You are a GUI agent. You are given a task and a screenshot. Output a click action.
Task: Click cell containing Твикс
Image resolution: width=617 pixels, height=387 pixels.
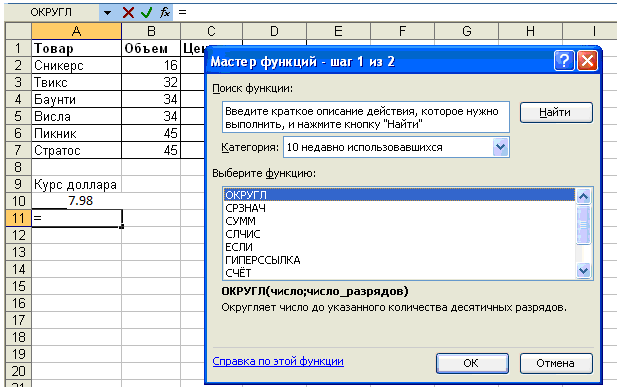point(76,82)
